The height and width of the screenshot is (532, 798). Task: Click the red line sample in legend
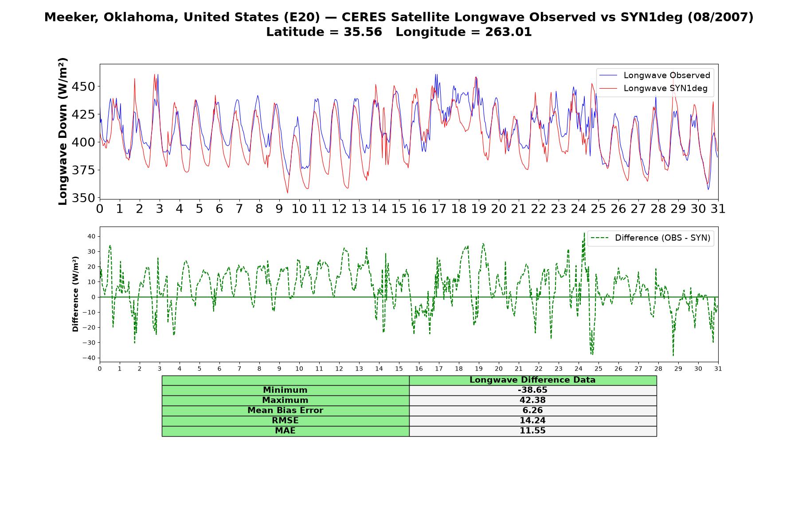(608, 89)
